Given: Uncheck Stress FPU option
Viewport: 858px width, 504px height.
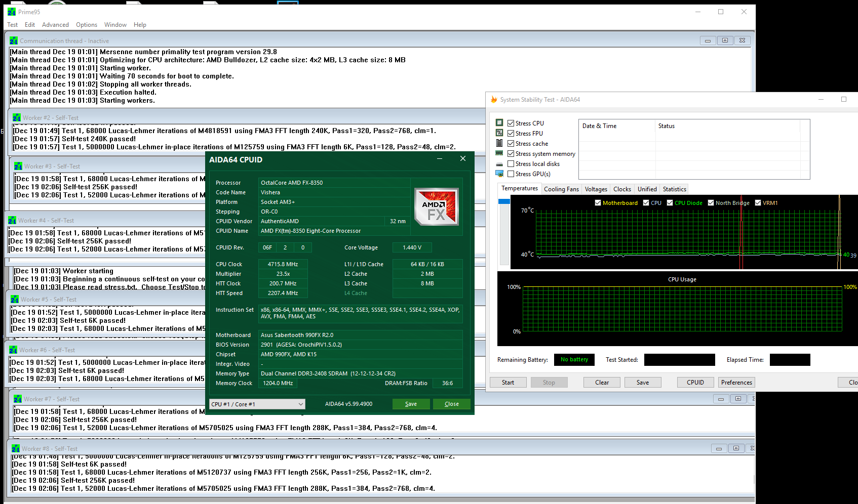Looking at the screenshot, I should coord(511,133).
